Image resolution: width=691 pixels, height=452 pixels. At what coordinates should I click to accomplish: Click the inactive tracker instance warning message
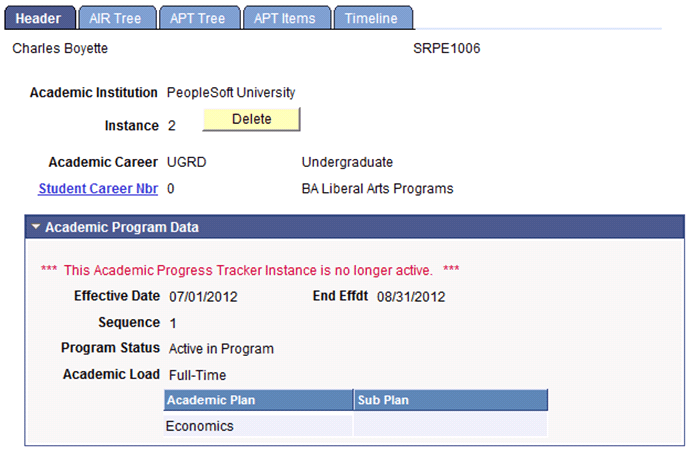tap(250, 270)
